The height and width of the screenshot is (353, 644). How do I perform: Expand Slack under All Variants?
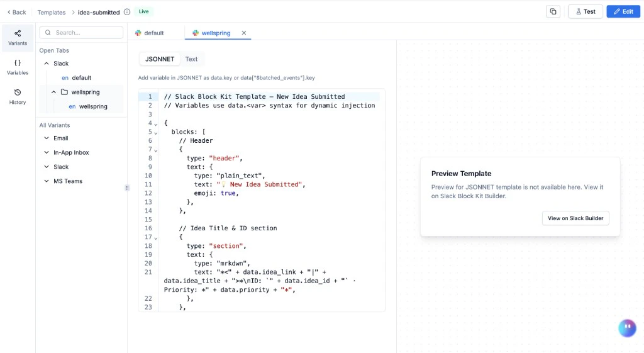tap(47, 167)
